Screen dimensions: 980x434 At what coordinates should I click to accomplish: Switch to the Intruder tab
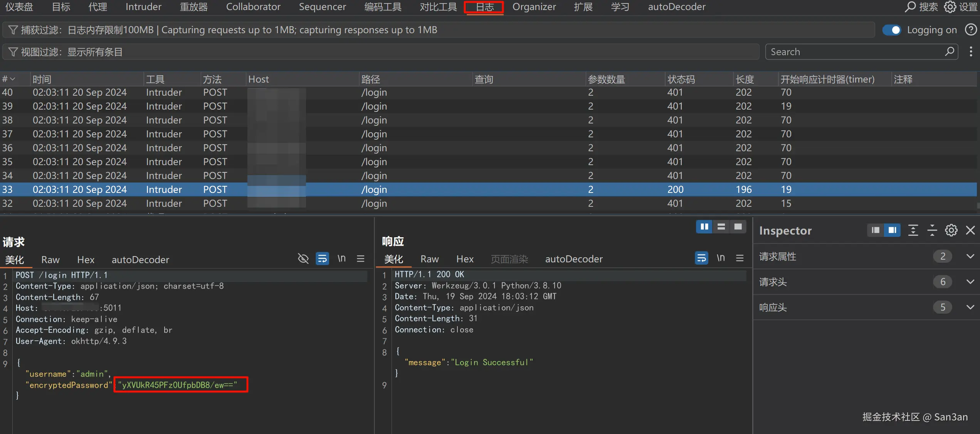pyautogui.click(x=143, y=7)
